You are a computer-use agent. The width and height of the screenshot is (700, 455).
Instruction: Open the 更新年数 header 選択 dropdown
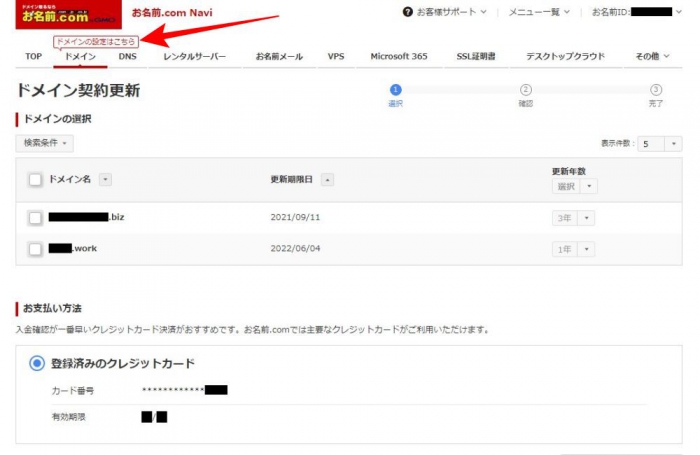pos(574,186)
